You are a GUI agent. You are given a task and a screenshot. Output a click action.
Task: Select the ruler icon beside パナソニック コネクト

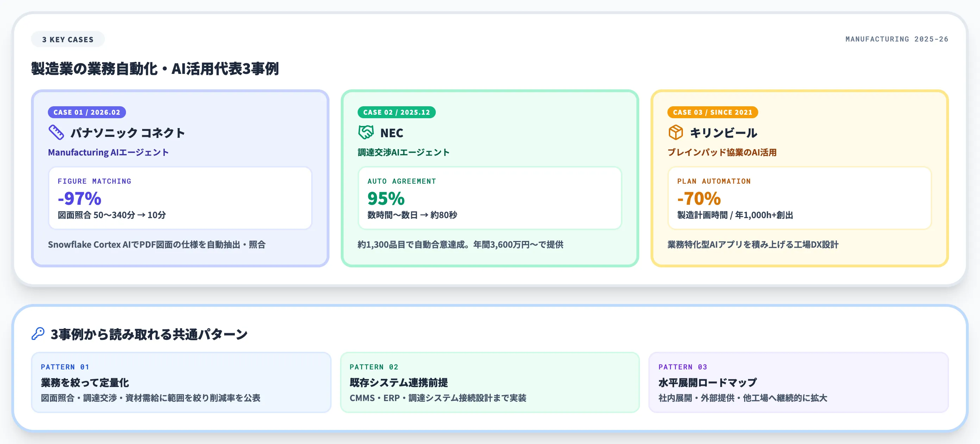(x=56, y=133)
